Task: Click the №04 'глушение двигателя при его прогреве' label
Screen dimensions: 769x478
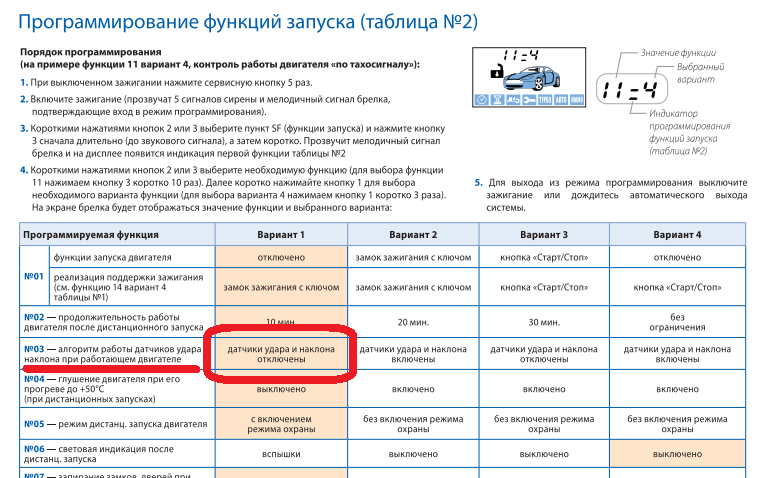Action: tap(102, 389)
